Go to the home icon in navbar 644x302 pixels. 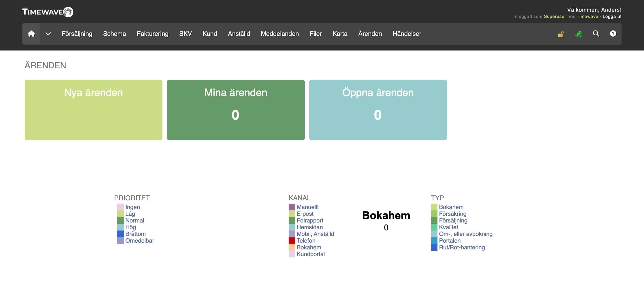pos(31,34)
